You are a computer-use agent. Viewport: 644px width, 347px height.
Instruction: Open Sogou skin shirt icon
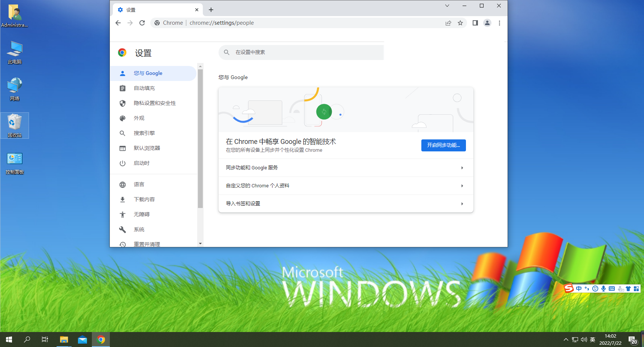[628, 289]
